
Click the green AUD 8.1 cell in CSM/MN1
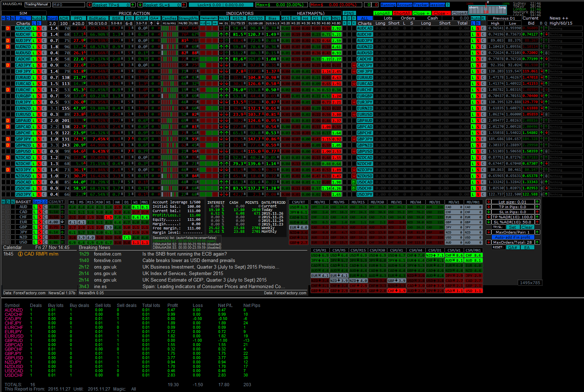pyautogui.click(x=473, y=260)
